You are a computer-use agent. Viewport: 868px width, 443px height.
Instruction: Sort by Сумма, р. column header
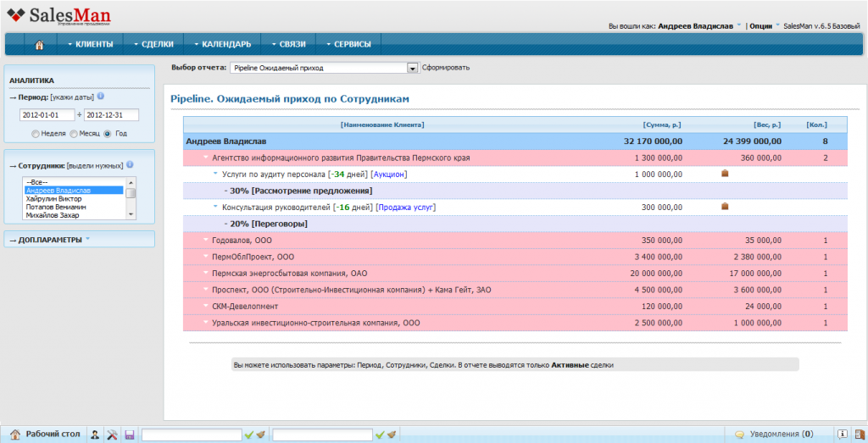662,125
